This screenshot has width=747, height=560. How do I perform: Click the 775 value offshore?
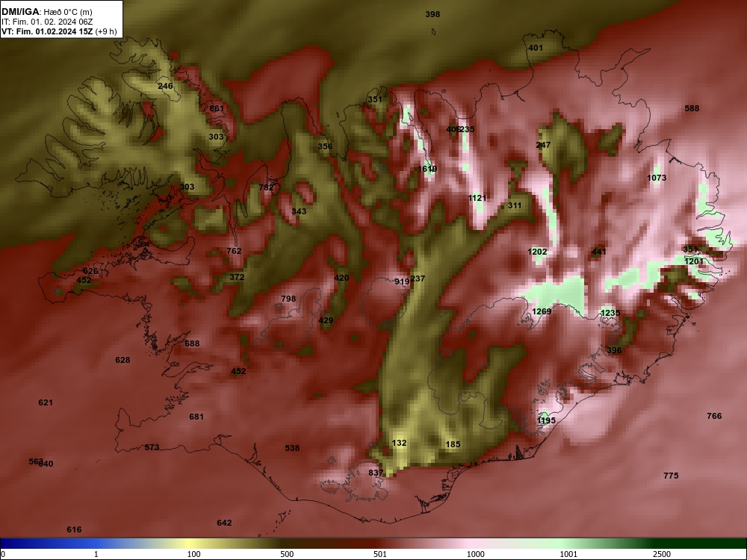(x=671, y=476)
